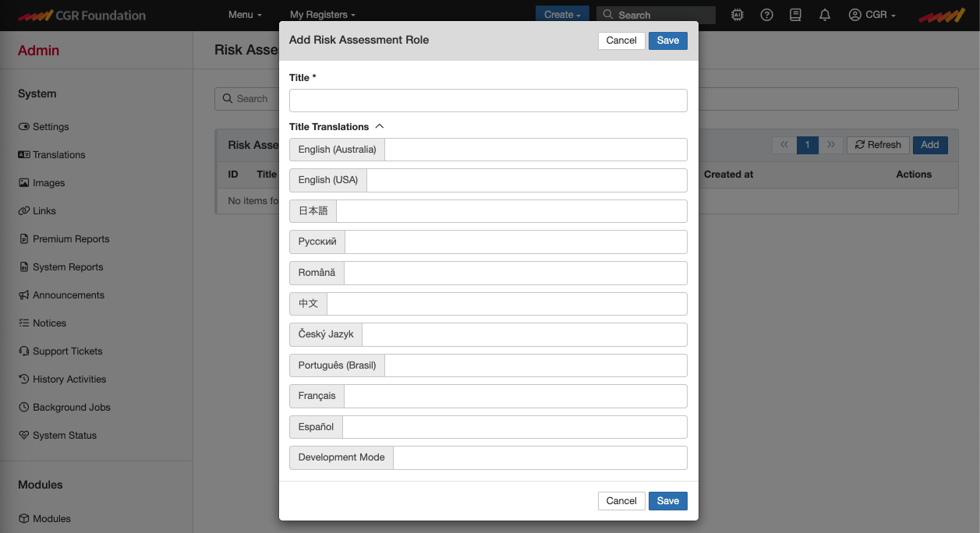Click inside the Title input field
Viewport: 980px width, 533px height.
click(487, 100)
